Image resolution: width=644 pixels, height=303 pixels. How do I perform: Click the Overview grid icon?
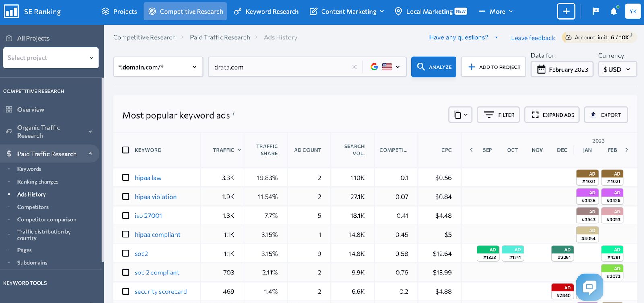(x=9, y=109)
